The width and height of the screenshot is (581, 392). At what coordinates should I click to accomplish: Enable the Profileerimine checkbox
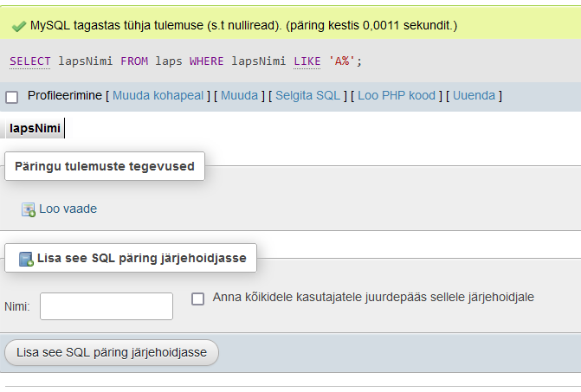(x=12, y=98)
